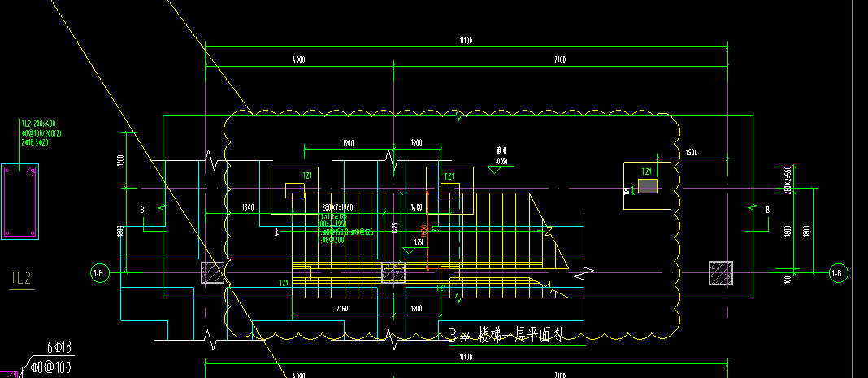Click the 100 dimension beside grey TZ1
Image resolution: width=868 pixels, height=378 pixels.
click(627, 191)
